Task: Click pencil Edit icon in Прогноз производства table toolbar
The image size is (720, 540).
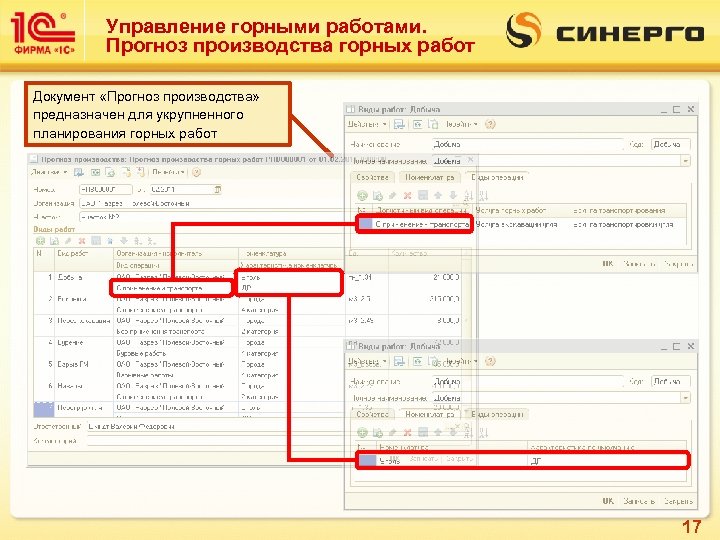Action: (68, 241)
